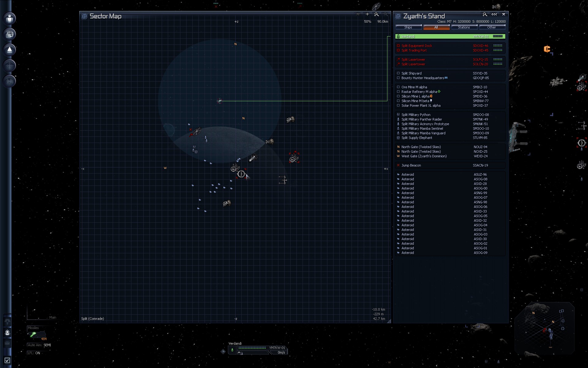Click the magnifier icon in Zyarth's Stand header
This screenshot has width=588, height=368.
[x=484, y=14]
